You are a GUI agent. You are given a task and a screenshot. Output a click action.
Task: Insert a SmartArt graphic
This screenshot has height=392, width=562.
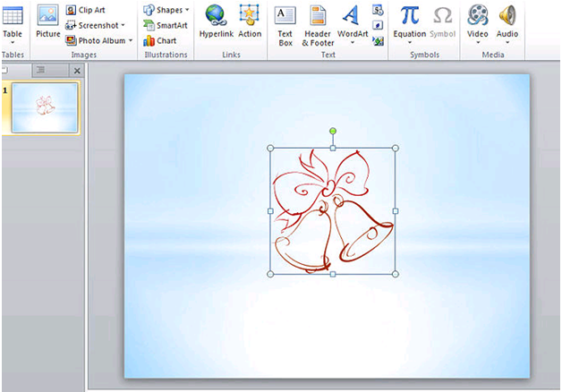click(x=165, y=25)
